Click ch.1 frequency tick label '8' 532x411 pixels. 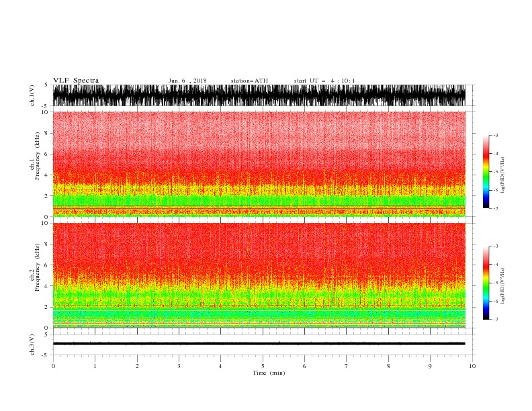(x=46, y=133)
